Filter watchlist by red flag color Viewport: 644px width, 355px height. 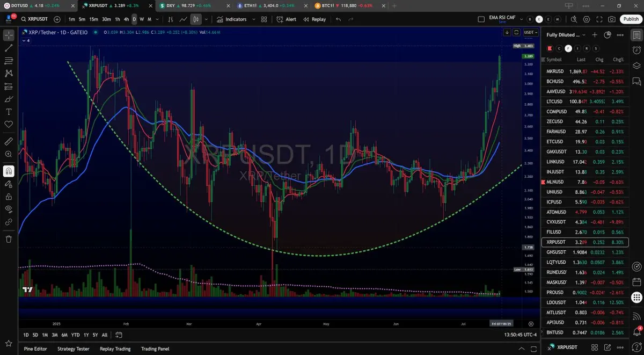(x=550, y=48)
